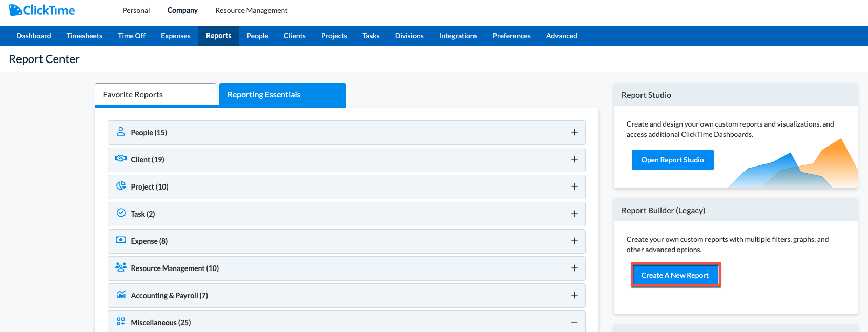
Task: Expand the People (15) section
Action: pyautogui.click(x=574, y=132)
